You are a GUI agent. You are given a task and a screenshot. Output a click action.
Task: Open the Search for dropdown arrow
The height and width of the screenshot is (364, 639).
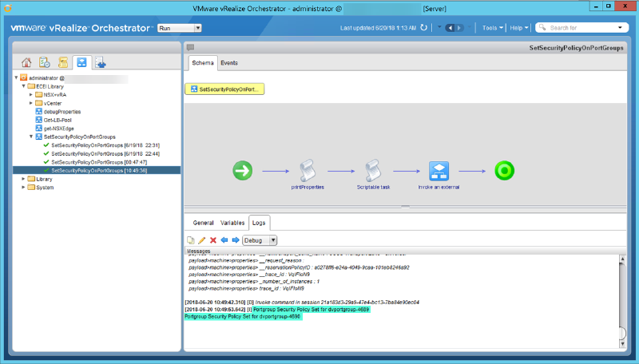pyautogui.click(x=620, y=28)
